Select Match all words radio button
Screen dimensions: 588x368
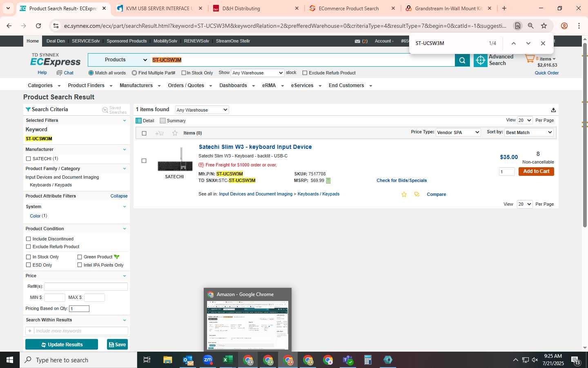91,73
